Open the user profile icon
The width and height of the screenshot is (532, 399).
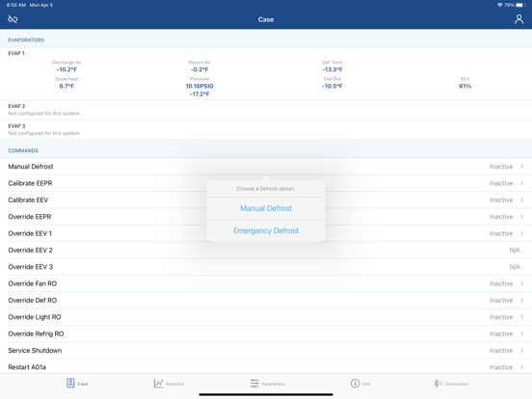pos(519,19)
